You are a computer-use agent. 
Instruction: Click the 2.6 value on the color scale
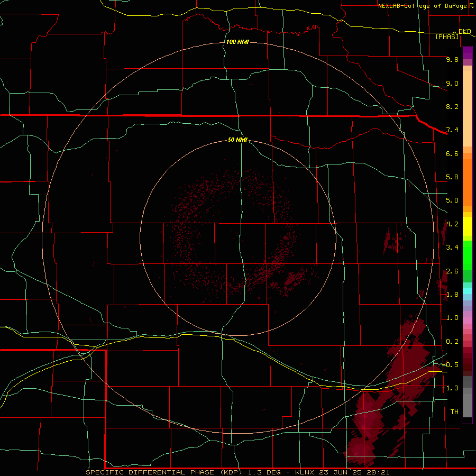(x=452, y=271)
